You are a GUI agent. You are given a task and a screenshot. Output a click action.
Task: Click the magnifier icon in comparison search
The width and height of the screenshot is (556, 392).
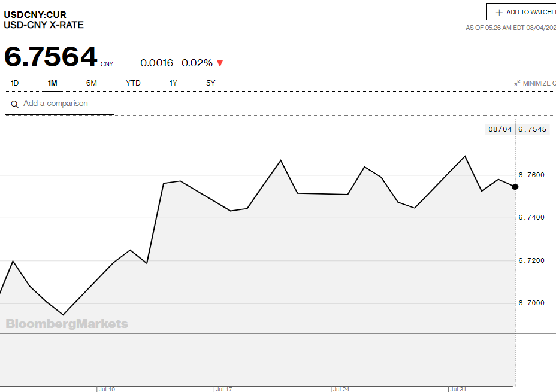pyautogui.click(x=14, y=104)
